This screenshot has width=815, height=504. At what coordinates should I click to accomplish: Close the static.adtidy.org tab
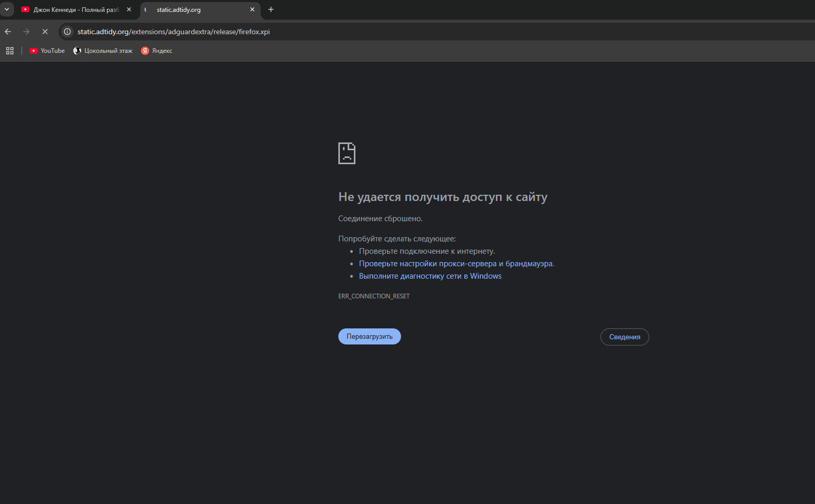tap(252, 9)
